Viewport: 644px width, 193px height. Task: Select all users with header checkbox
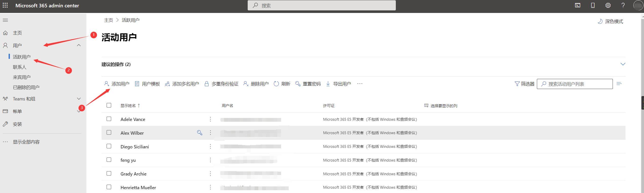(109, 105)
